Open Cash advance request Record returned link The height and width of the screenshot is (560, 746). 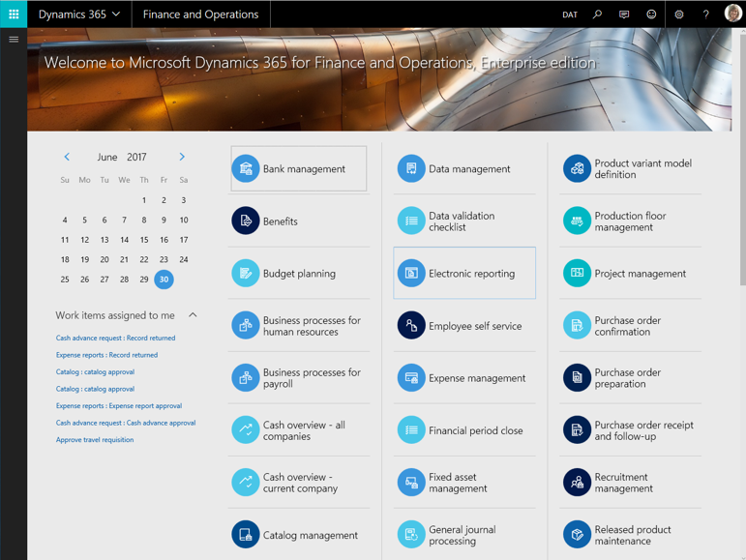point(115,338)
